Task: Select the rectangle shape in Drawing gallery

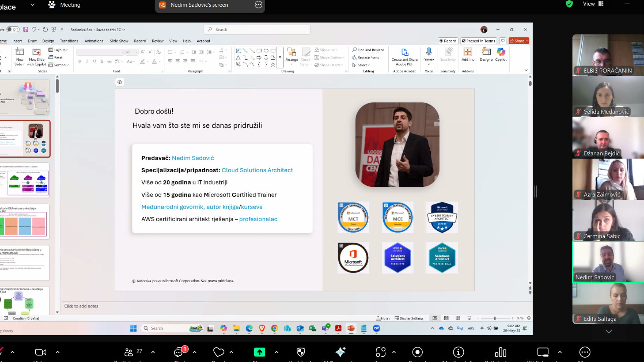Action: pyautogui.click(x=259, y=51)
